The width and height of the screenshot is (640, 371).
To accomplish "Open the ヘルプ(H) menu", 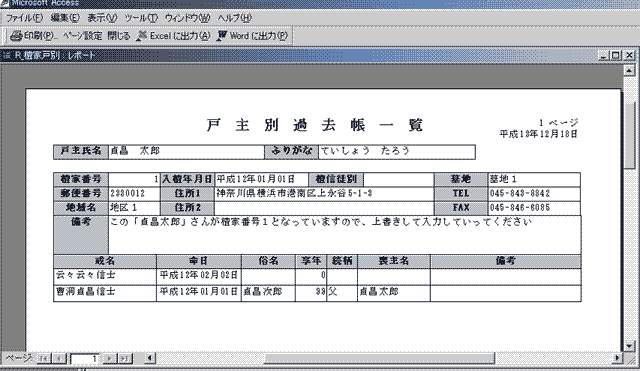I will [x=235, y=18].
